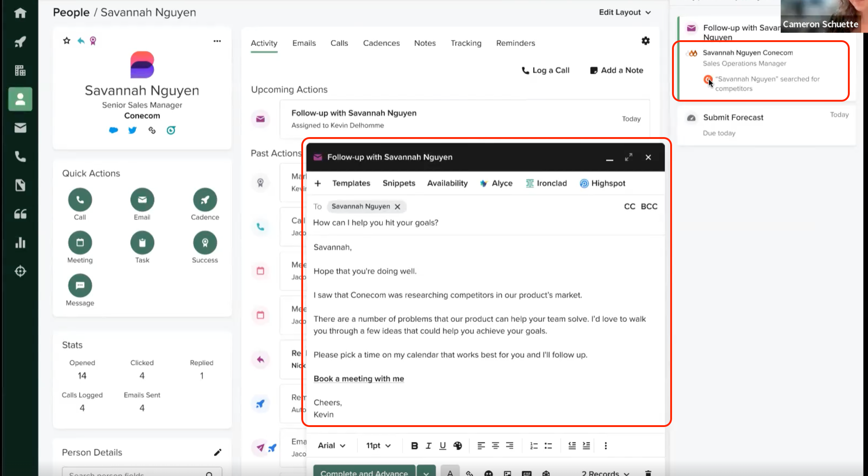Screen dimensions: 868x476
Task: Open the 11pt font size dropdown
Action: pos(378,446)
